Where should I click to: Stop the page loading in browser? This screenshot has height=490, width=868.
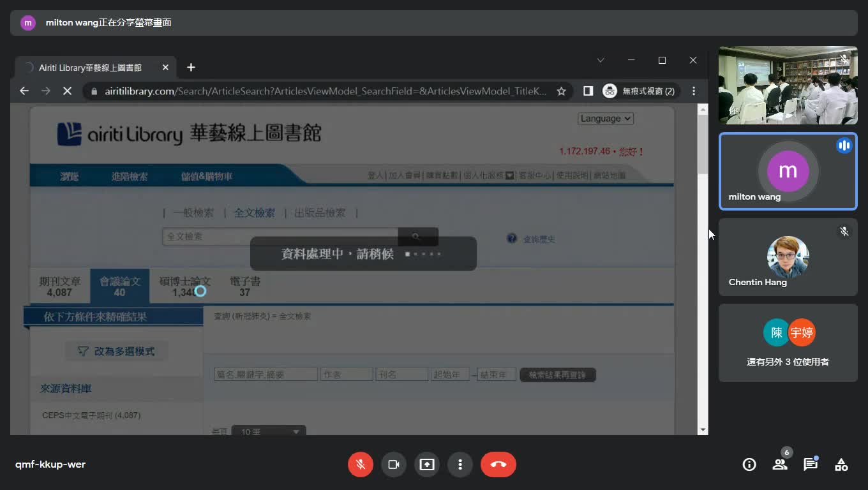click(x=67, y=91)
